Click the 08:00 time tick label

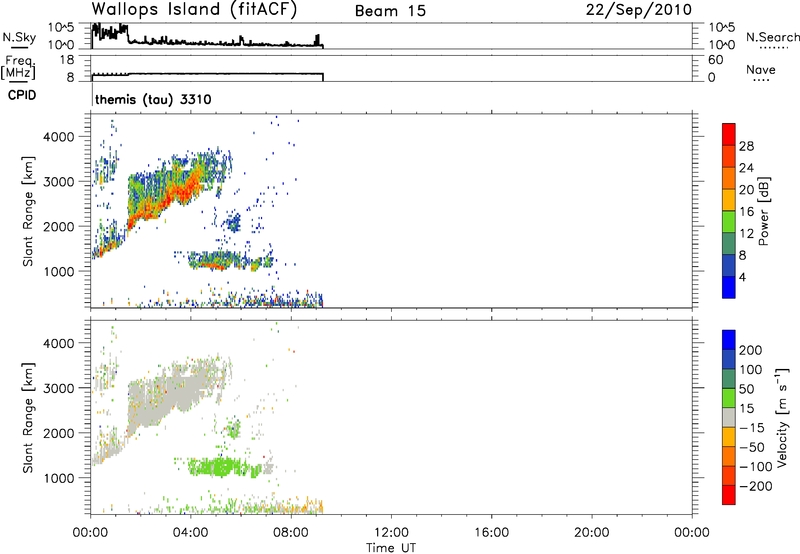(x=291, y=533)
